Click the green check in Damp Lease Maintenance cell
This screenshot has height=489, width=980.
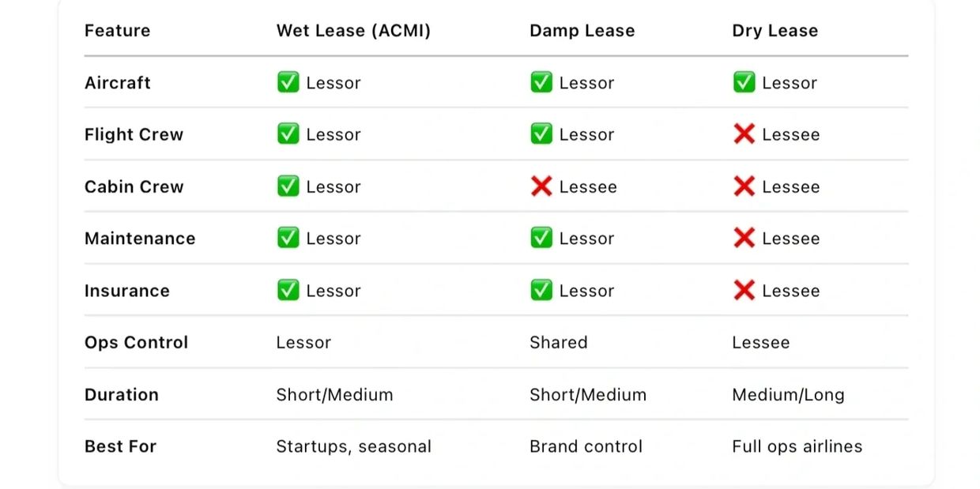541,238
